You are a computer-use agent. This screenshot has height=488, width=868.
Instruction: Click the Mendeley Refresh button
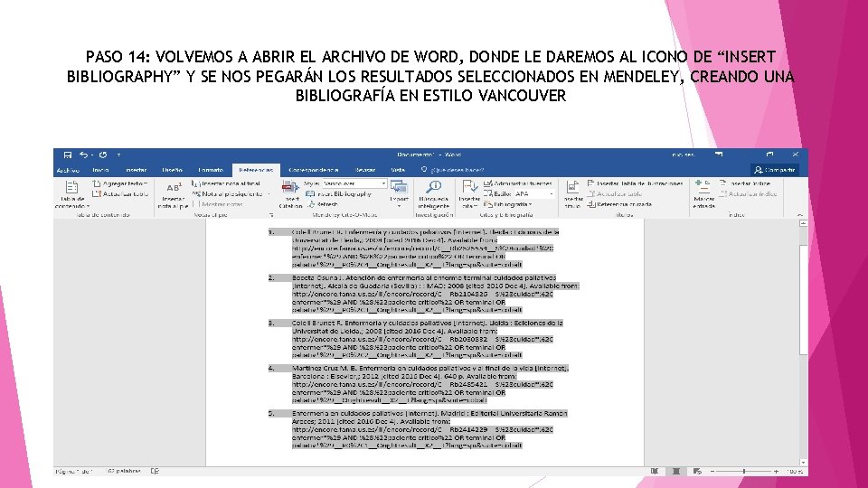(323, 204)
